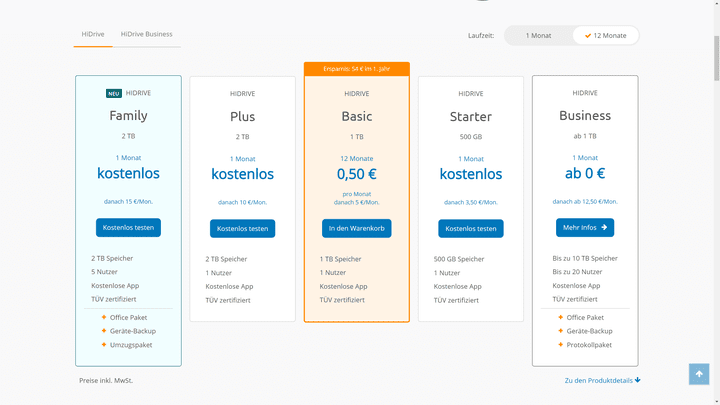
Task: Switch to the HiDrive tab
Action: click(x=92, y=34)
